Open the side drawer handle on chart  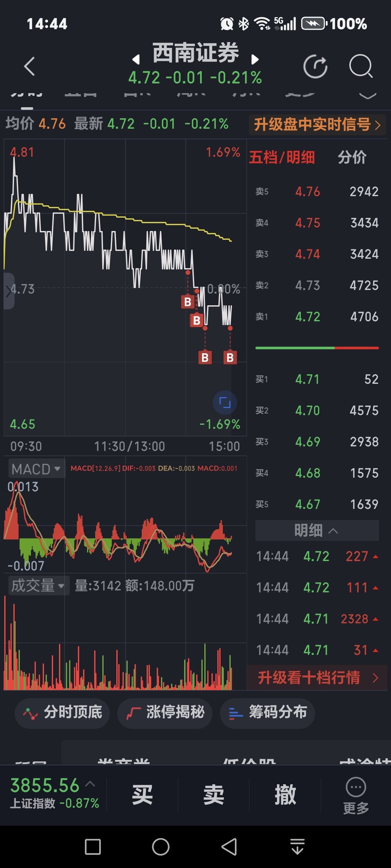[9, 291]
